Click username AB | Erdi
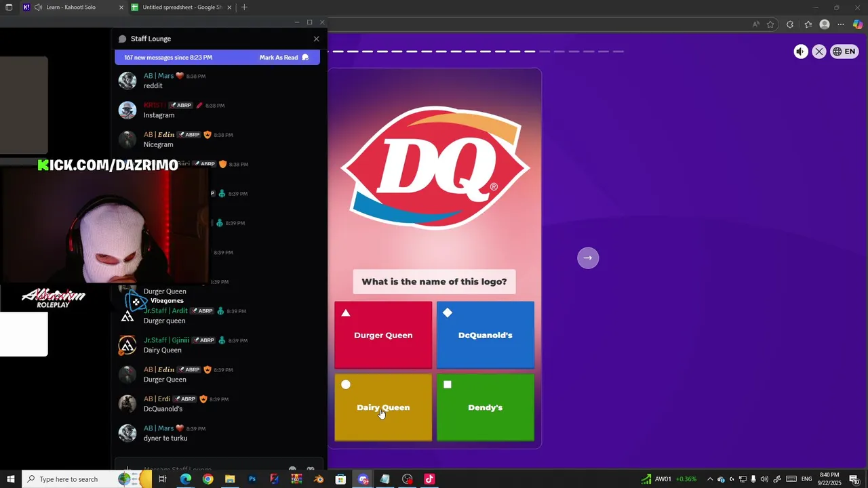This screenshot has width=868, height=488. (x=157, y=399)
